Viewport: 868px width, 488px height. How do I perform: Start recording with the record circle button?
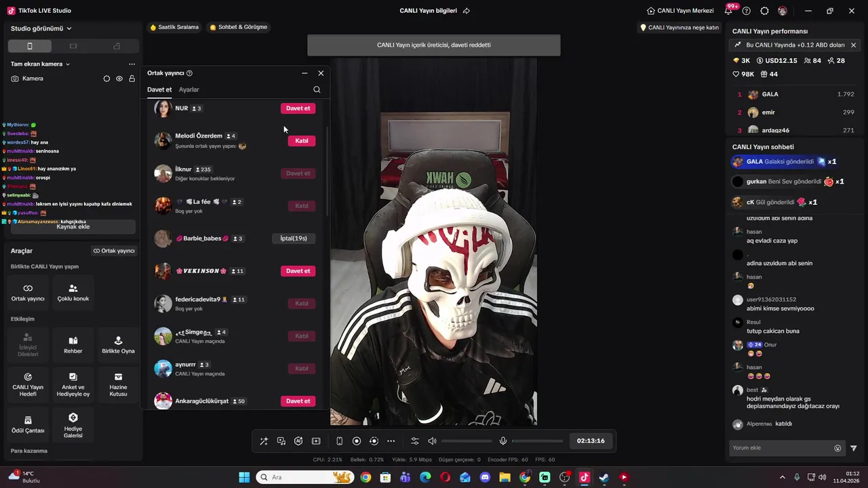[x=357, y=441]
